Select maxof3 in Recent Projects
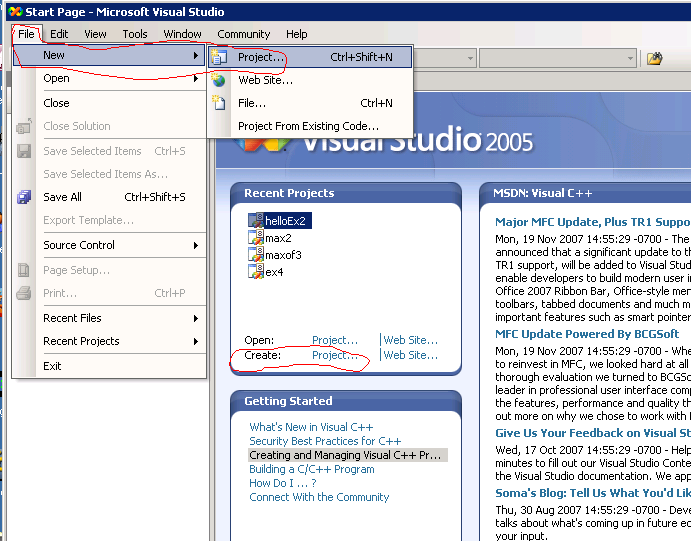695x545 pixels. (x=283, y=255)
